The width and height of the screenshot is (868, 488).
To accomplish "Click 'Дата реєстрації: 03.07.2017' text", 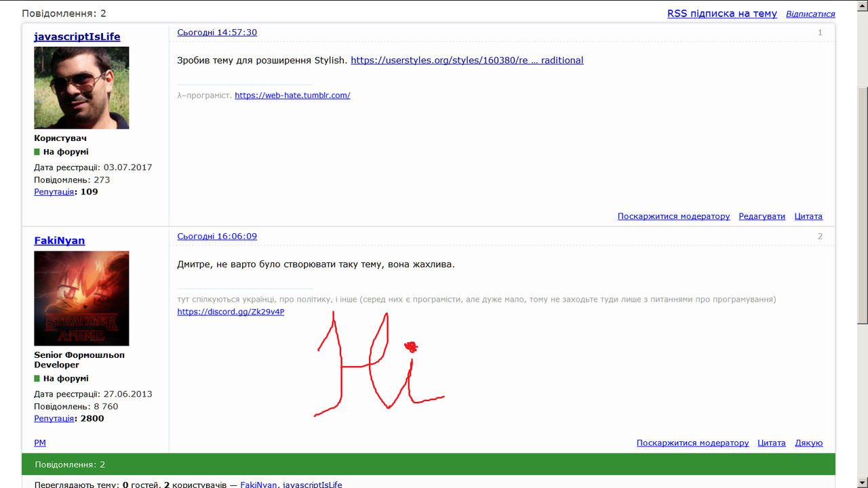I will [93, 167].
